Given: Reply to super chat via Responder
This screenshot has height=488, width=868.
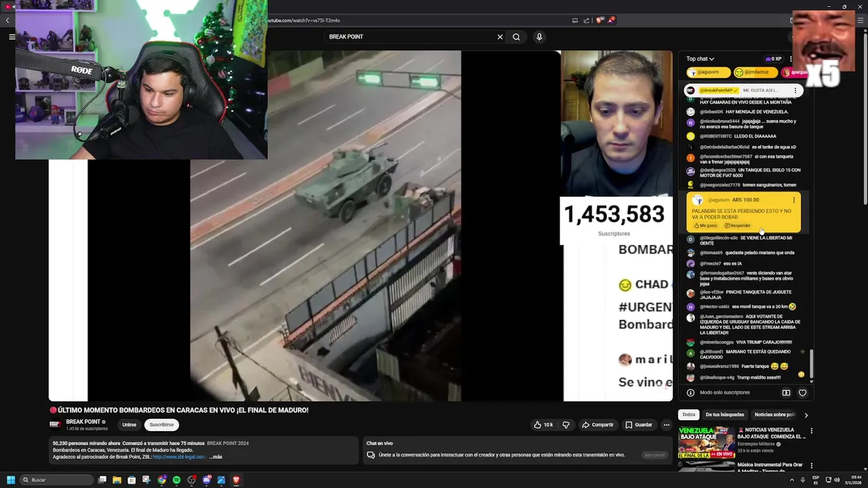Looking at the screenshot, I should pos(737,226).
